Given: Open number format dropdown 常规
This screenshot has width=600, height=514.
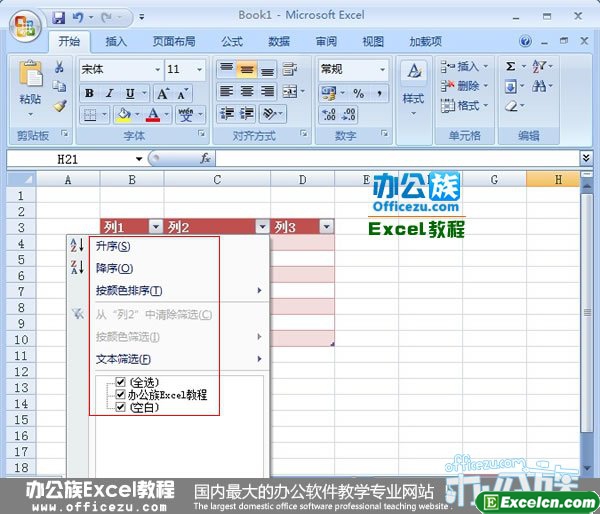Looking at the screenshot, I should (382, 70).
